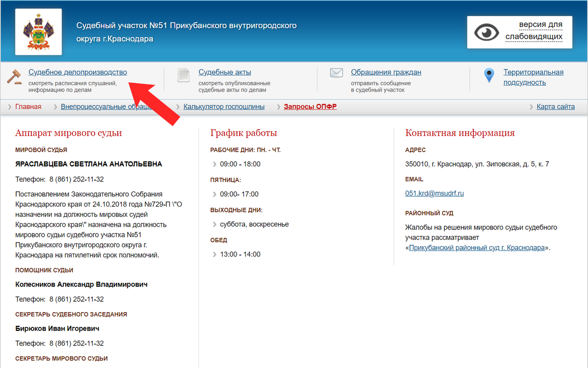Screen dimensions: 588x368
Task: Follow Прикубанский районный суд г. Краснодара link
Action: click(477, 248)
